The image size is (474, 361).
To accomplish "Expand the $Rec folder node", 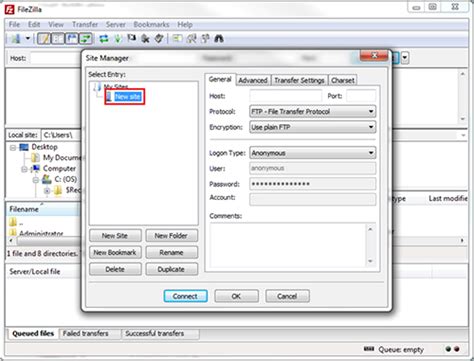I will (47, 191).
